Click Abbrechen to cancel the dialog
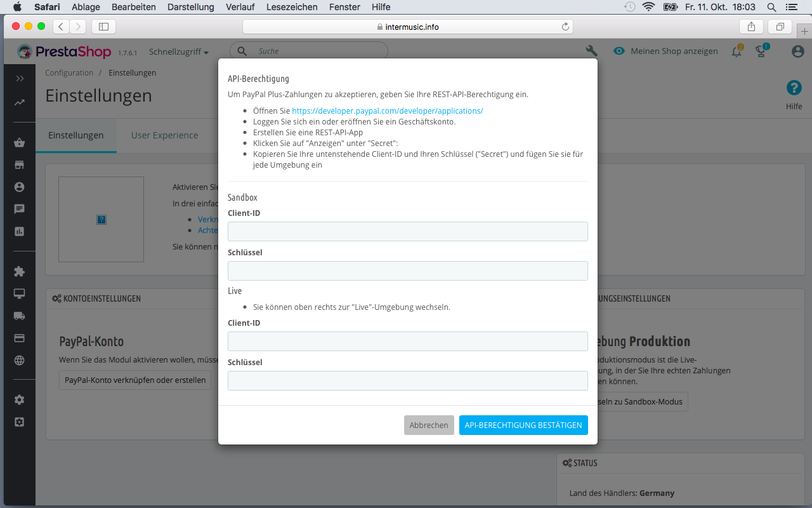This screenshot has width=812, height=508. coord(429,425)
